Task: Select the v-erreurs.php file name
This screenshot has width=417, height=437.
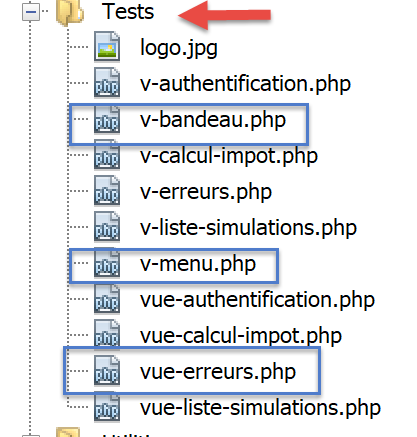Action: point(206,192)
